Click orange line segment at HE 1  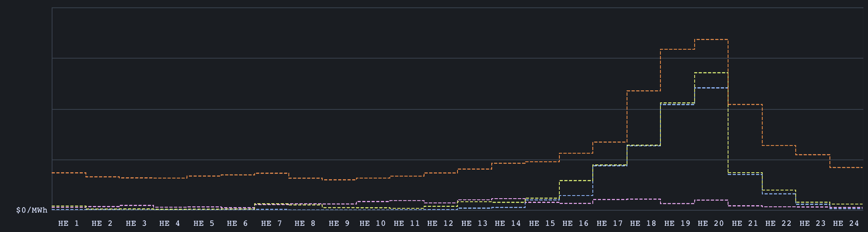(69, 173)
